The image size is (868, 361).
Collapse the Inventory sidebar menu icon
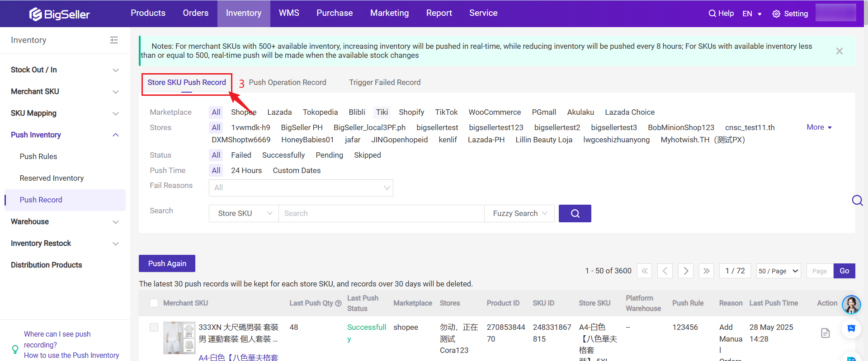114,40
